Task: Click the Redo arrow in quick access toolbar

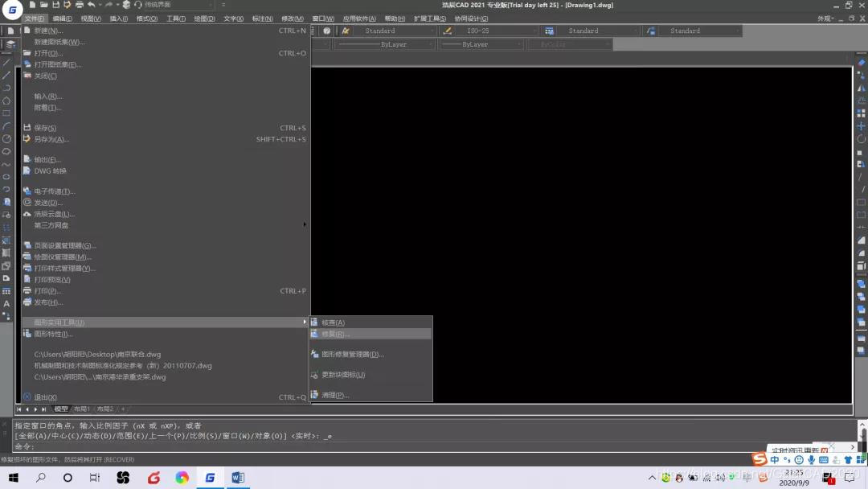Action: 108,5
